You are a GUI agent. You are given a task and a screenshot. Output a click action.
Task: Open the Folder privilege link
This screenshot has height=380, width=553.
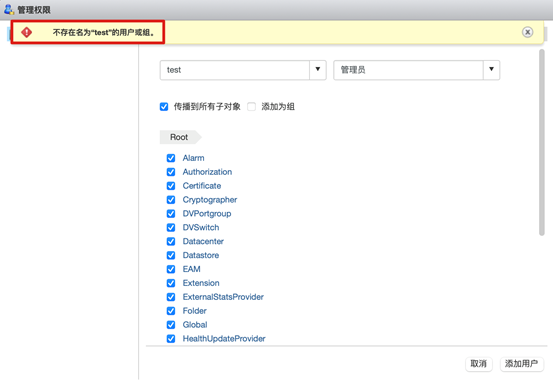tap(195, 311)
